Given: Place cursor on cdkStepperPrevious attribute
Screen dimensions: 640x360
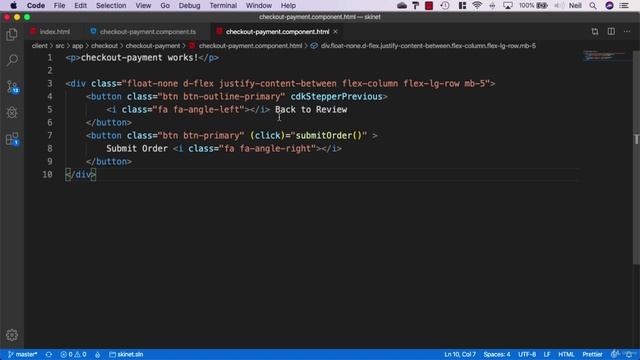Looking at the screenshot, I should pyautogui.click(x=336, y=97).
